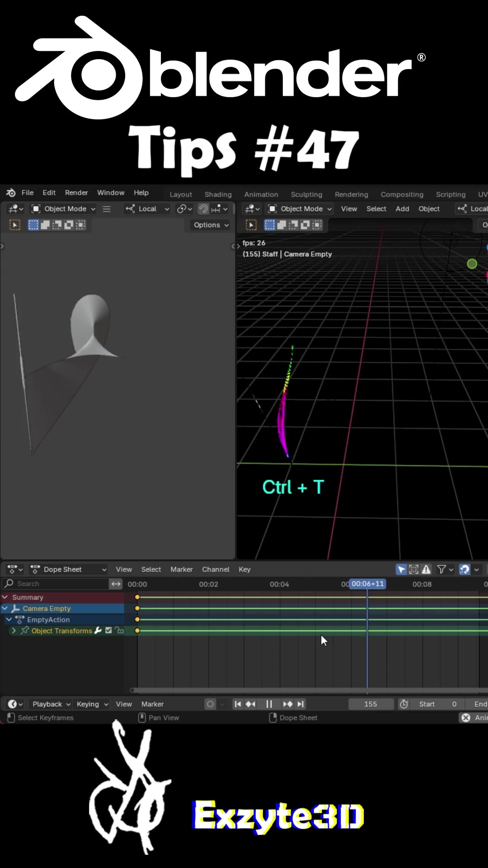Open the left viewport's editor type selector
This screenshot has width=488, height=868.
pos(15,208)
